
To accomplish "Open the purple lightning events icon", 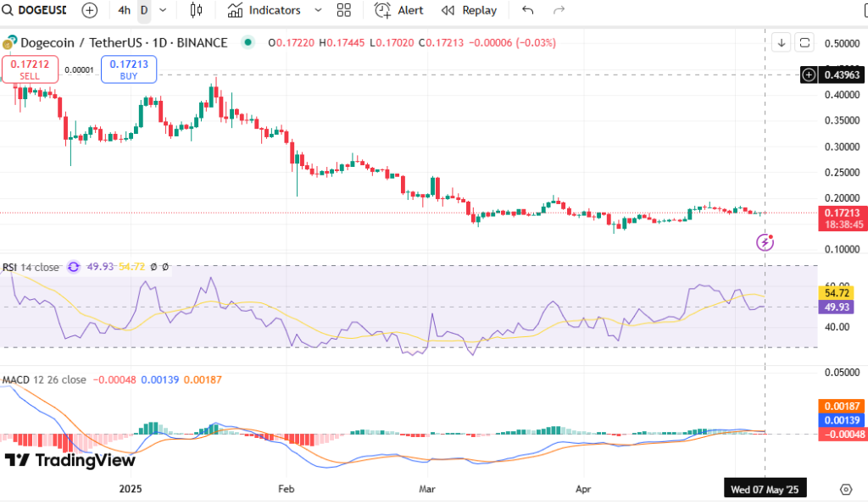I will [x=765, y=242].
